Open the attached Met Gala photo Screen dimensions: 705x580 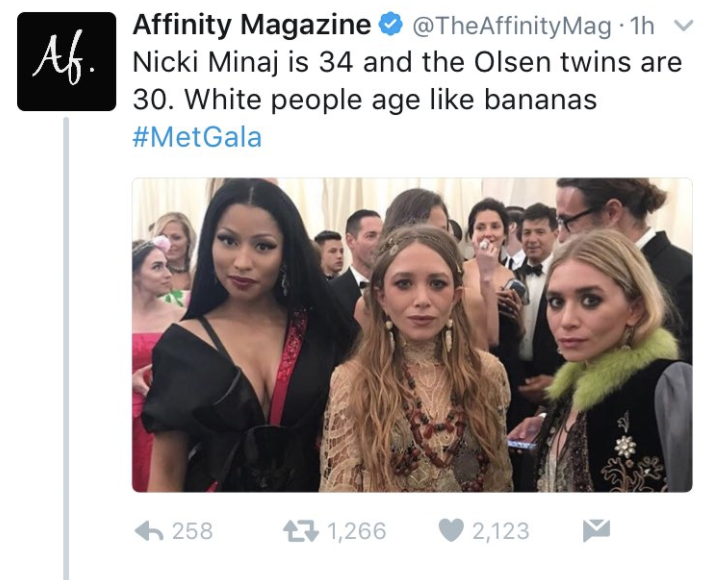412,335
